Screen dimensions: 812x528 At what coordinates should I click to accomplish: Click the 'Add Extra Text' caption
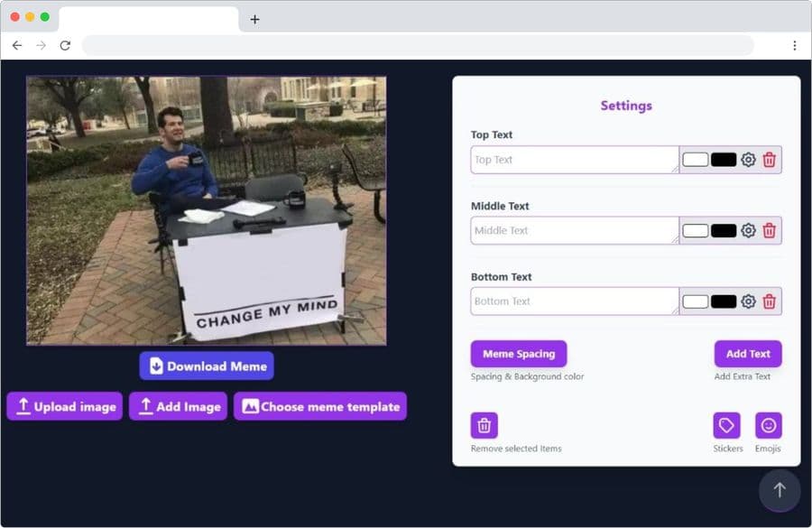coord(743,376)
